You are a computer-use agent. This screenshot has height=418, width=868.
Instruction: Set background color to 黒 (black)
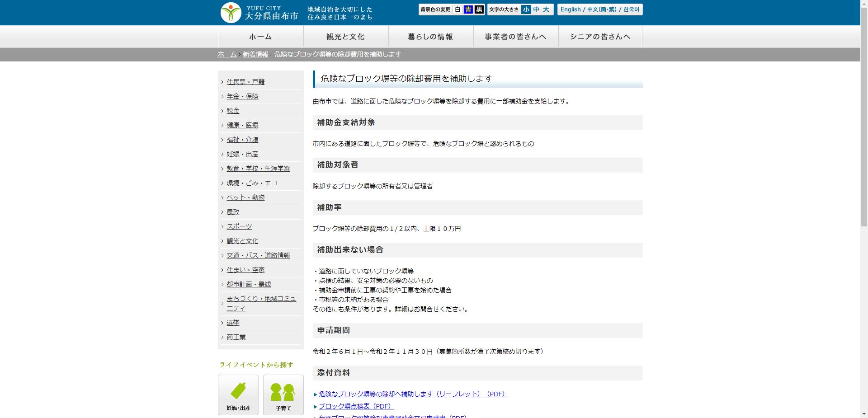coord(480,9)
